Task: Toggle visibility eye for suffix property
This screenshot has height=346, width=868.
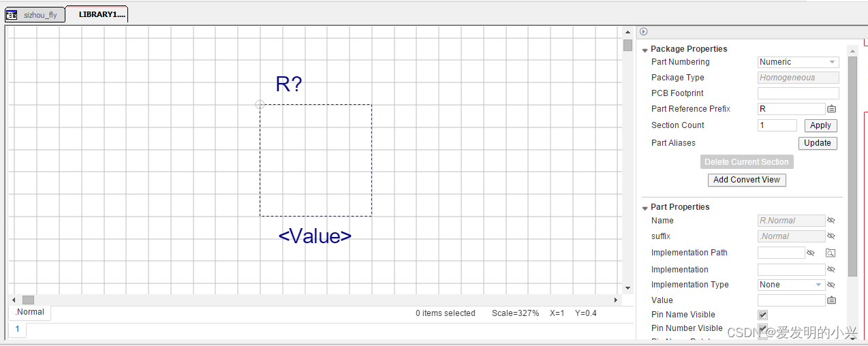Action: click(x=831, y=236)
